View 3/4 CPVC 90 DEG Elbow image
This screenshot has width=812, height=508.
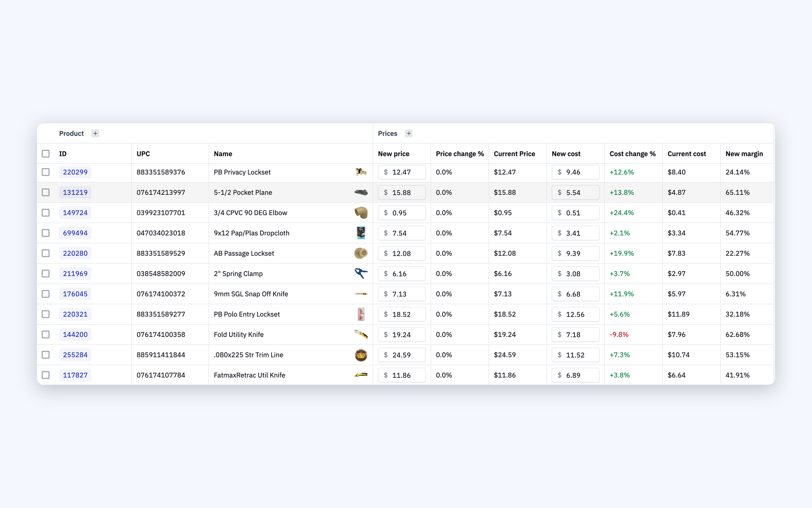[361, 213]
